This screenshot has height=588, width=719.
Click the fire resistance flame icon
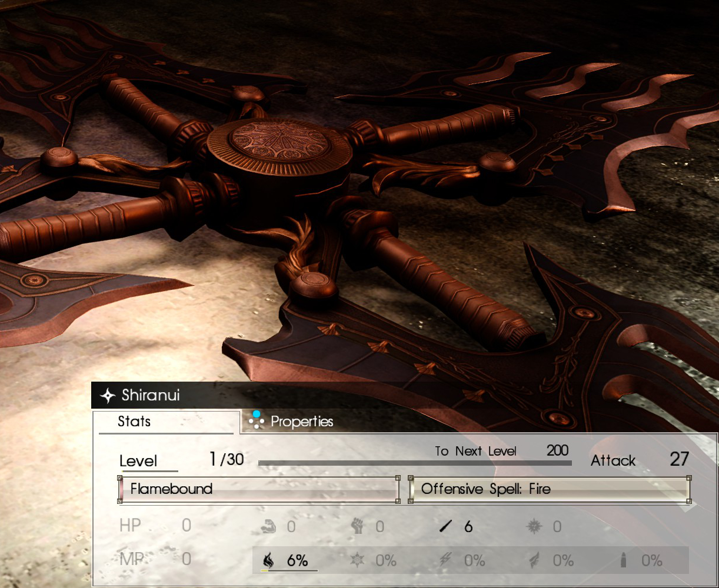tap(268, 560)
